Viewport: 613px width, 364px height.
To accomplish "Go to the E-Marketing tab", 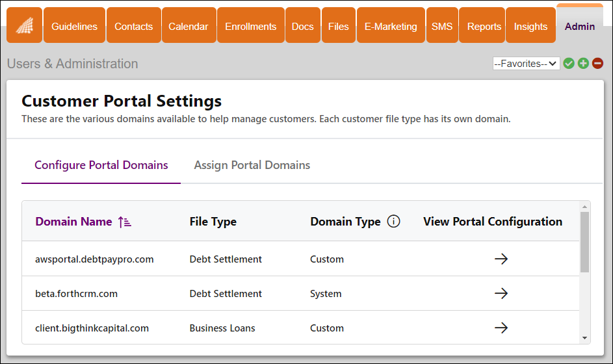I will [391, 25].
